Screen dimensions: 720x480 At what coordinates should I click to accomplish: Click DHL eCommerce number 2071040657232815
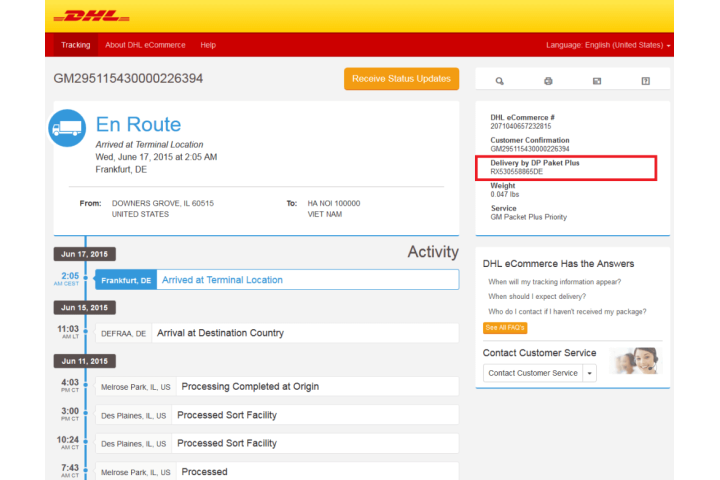[521, 126]
